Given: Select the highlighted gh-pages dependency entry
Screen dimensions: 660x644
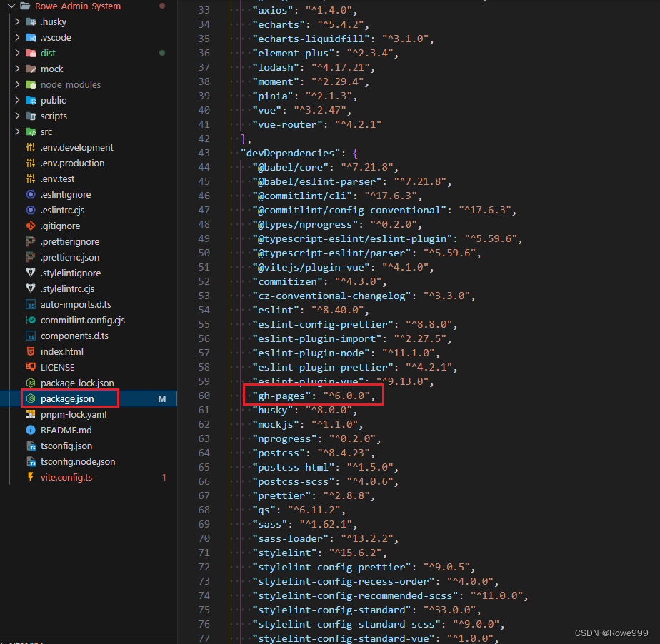Looking at the screenshot, I should pos(312,396).
